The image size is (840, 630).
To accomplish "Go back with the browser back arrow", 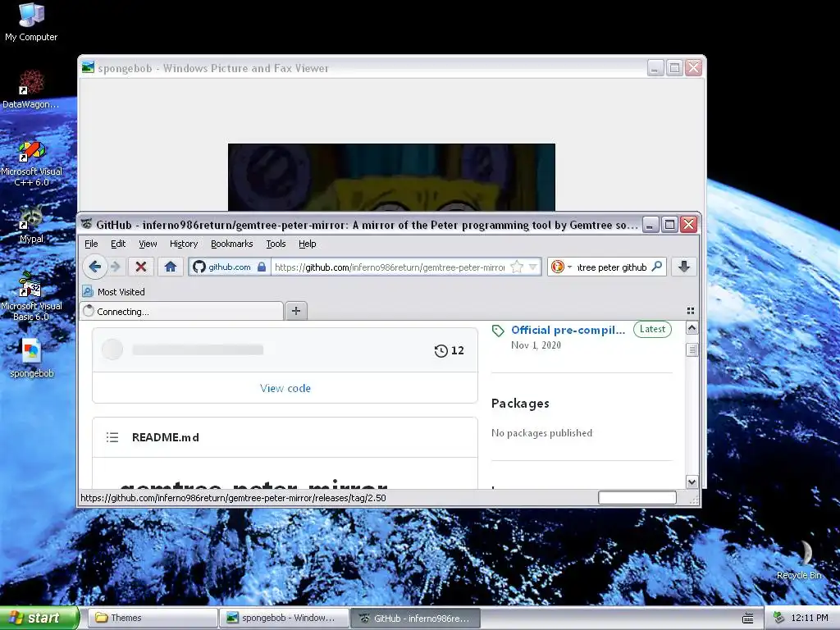I will point(95,267).
